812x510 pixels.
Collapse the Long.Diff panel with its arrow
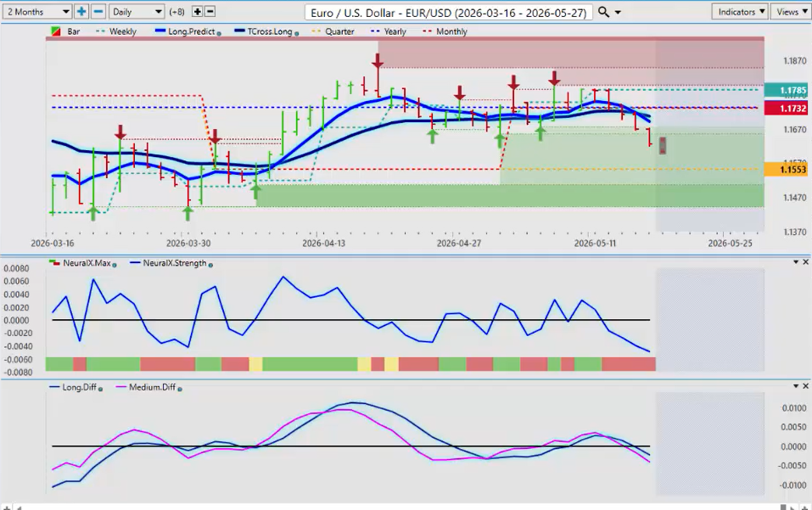click(x=796, y=386)
